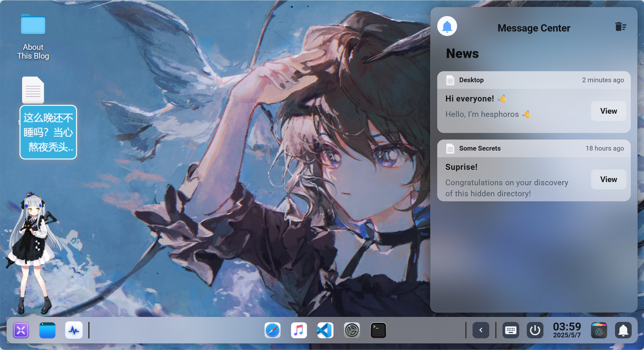Open the launcher icon in dock
Image resolution: width=644 pixels, height=350 pixels.
[x=21, y=330]
